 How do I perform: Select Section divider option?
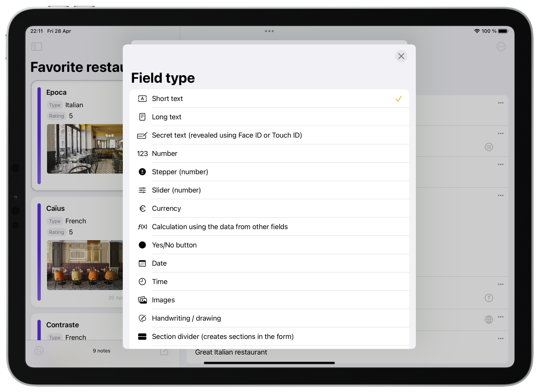(x=269, y=337)
